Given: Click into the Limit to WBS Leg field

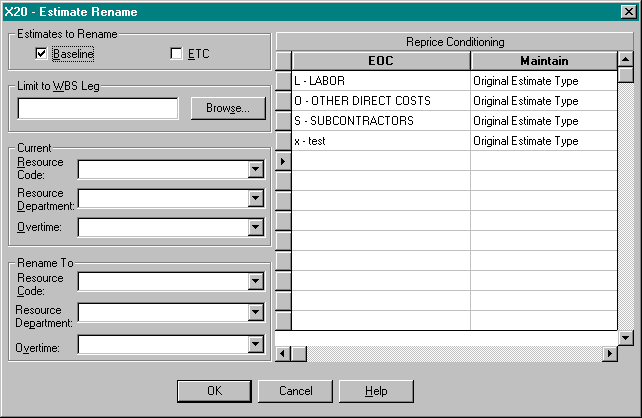Looking at the screenshot, I should (98, 108).
